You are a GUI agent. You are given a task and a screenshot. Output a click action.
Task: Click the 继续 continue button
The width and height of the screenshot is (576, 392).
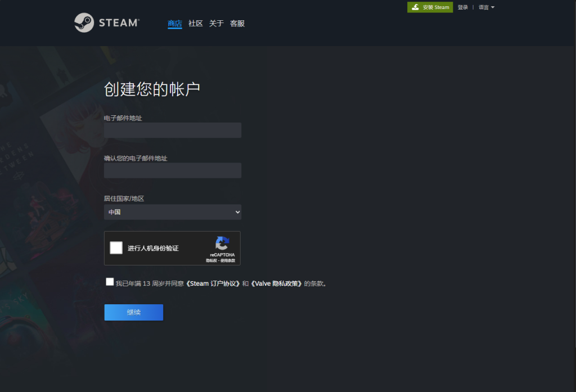pyautogui.click(x=133, y=312)
